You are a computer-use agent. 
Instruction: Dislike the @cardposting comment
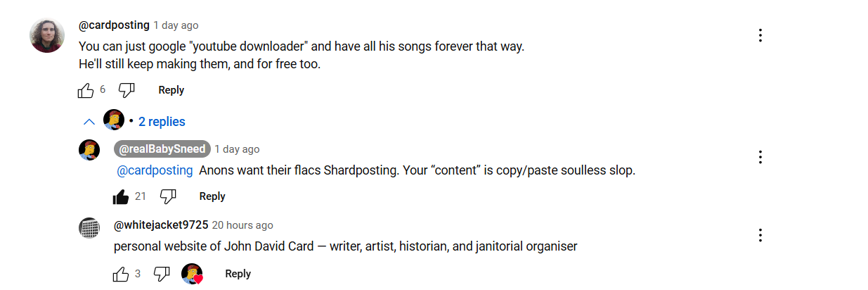click(x=127, y=90)
